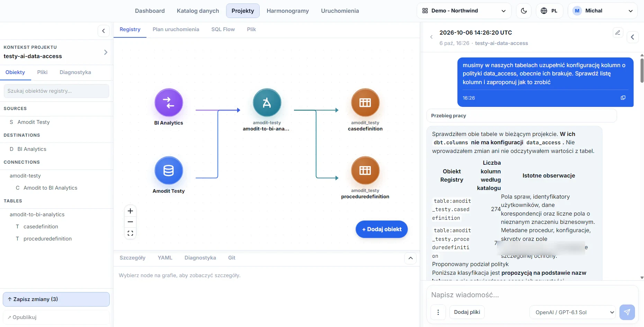Collapse the left sidebar panel
The height and width of the screenshot is (327, 644).
104,31
